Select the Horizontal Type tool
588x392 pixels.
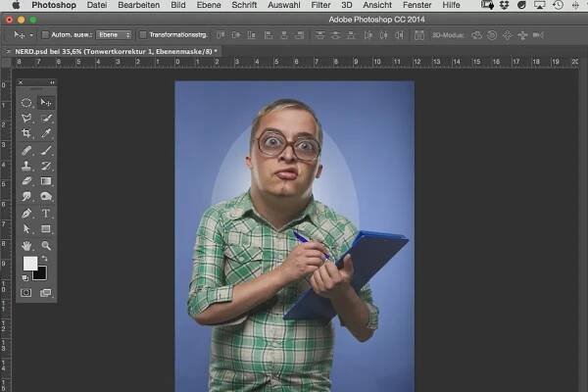46,213
